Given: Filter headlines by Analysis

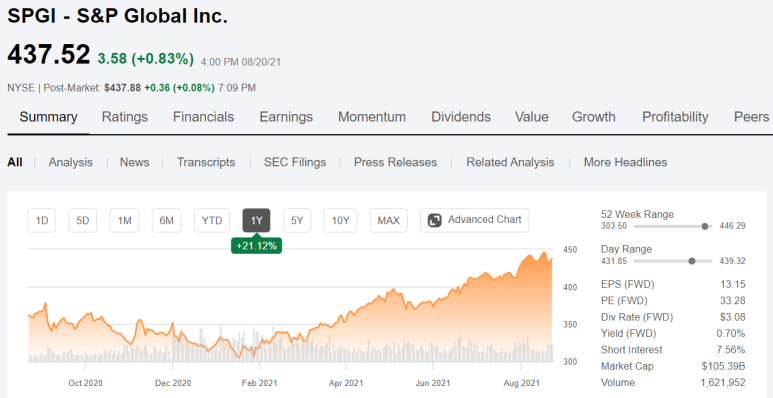Looking at the screenshot, I should point(70,162).
